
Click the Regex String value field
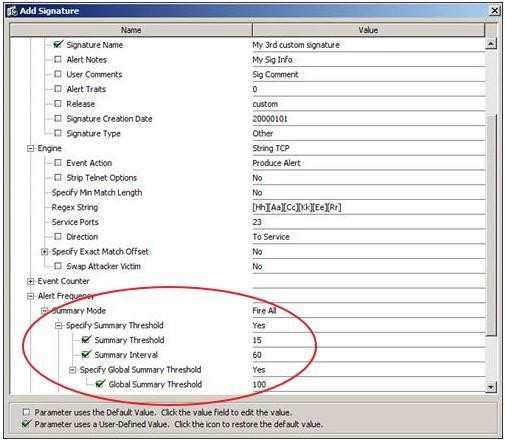(x=368, y=207)
